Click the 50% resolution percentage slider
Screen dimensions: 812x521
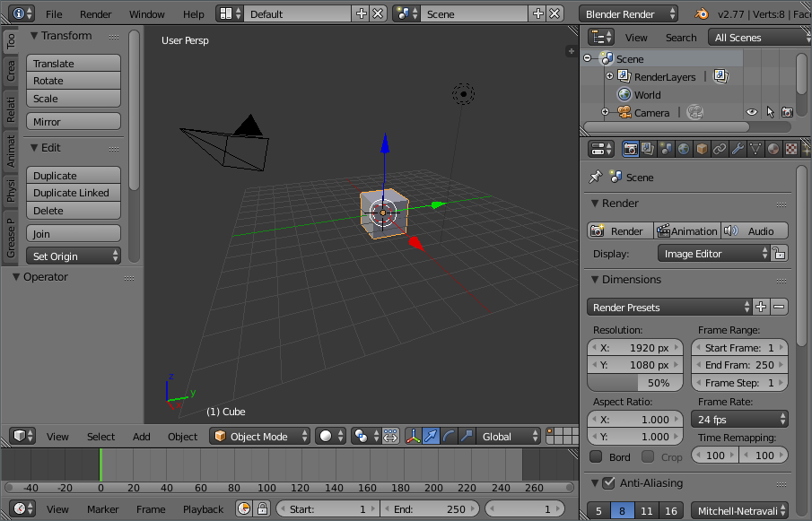tap(635, 383)
